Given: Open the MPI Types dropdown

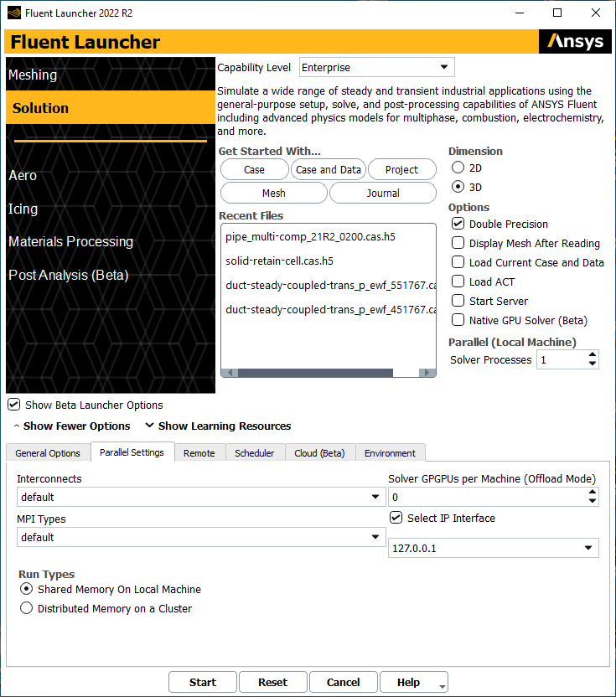Looking at the screenshot, I should (x=201, y=537).
